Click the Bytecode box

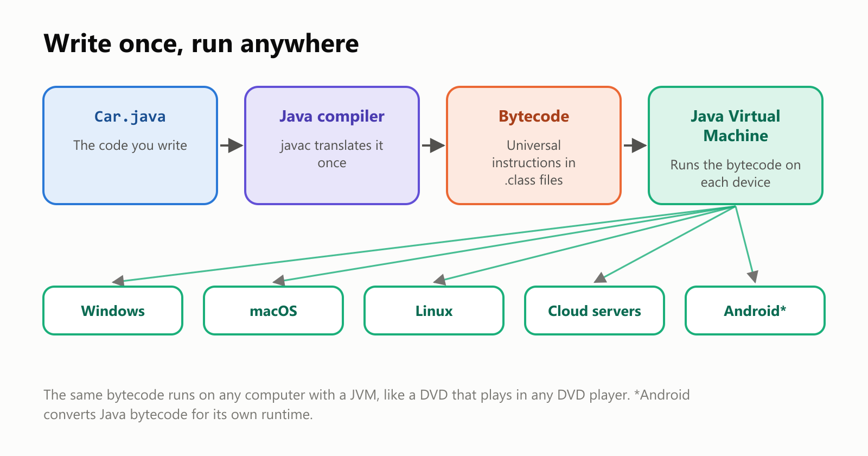[x=534, y=145]
